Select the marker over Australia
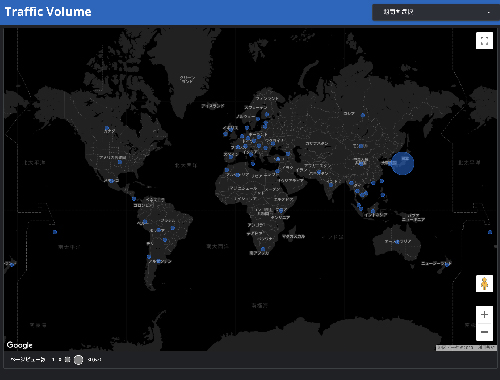The image size is (500, 380). click(397, 242)
